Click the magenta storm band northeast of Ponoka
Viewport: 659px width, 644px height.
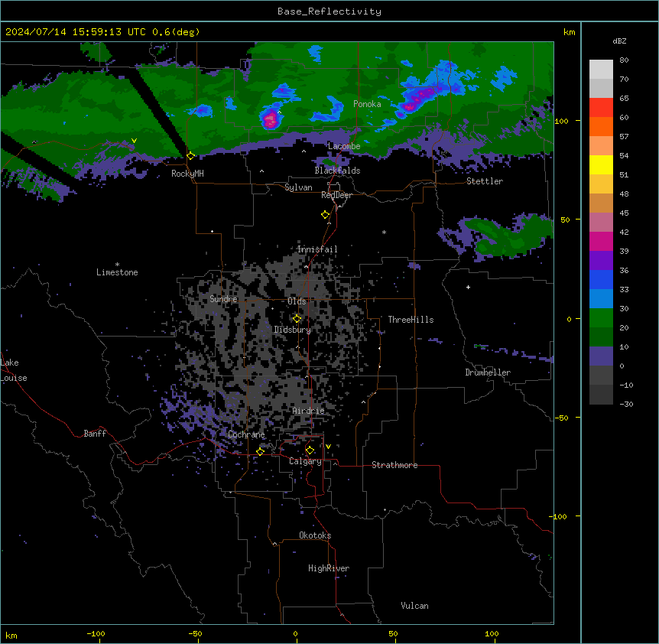tap(419, 99)
